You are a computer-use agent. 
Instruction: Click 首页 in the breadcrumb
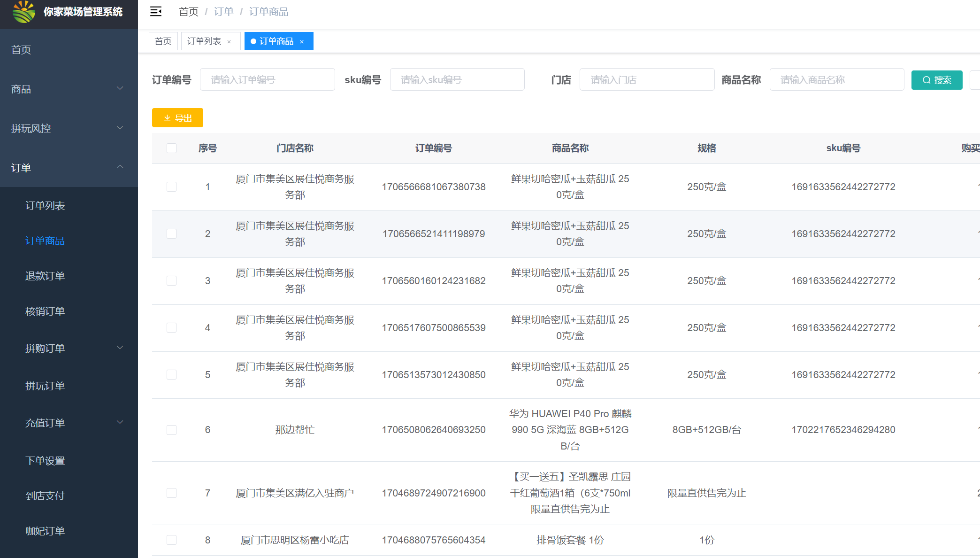click(189, 12)
